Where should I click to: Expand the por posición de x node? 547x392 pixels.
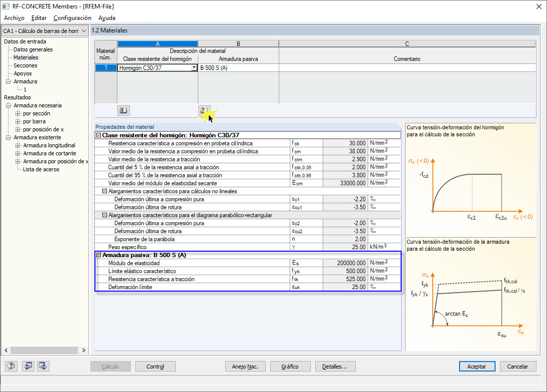[x=18, y=129]
